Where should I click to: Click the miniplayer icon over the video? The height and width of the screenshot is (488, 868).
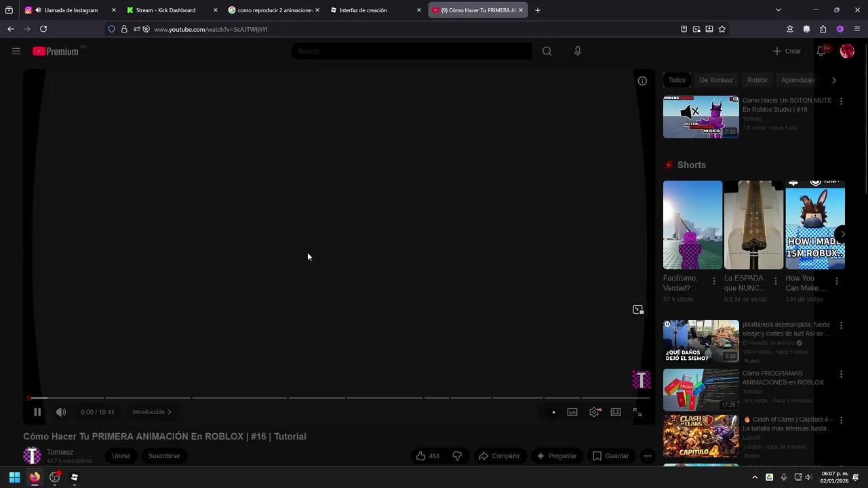(638, 310)
